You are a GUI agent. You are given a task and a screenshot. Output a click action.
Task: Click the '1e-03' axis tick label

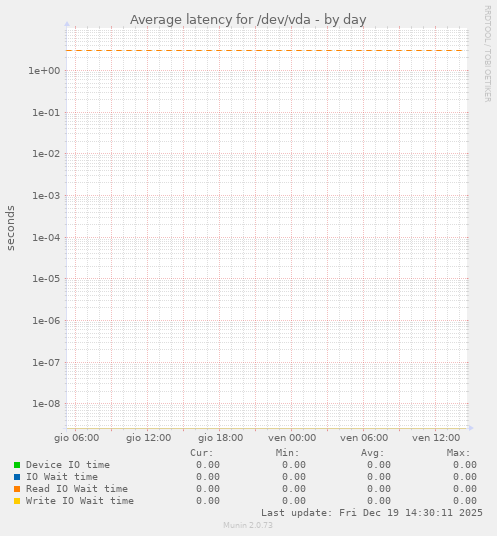[46, 196]
